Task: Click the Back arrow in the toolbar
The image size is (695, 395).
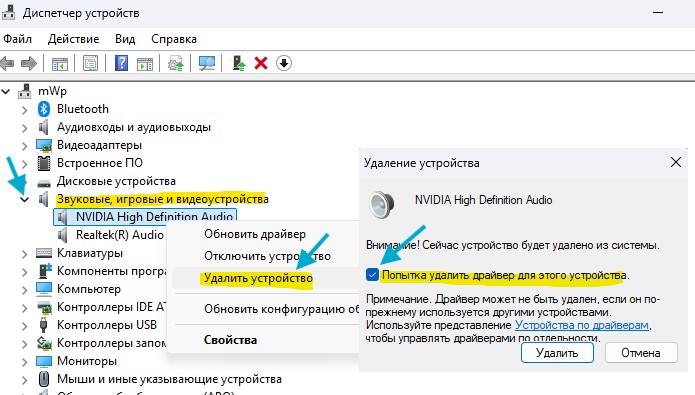Action: [7, 63]
